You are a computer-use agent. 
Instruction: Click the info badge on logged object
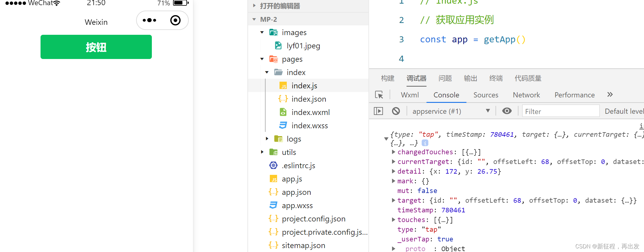pos(425,143)
